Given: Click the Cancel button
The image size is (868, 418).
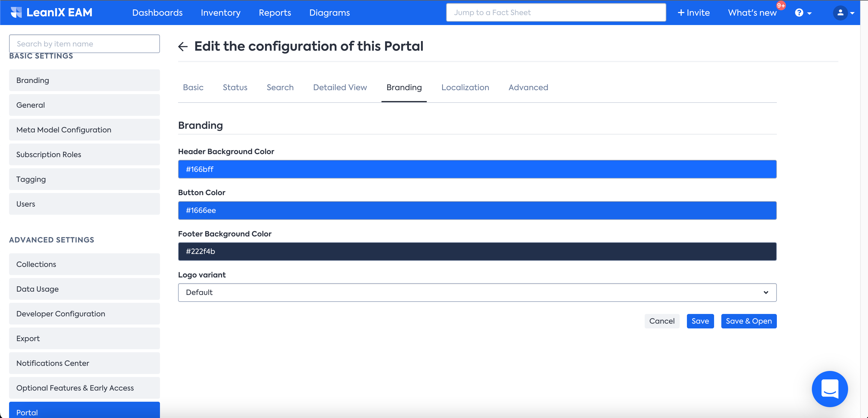Looking at the screenshot, I should coord(662,321).
